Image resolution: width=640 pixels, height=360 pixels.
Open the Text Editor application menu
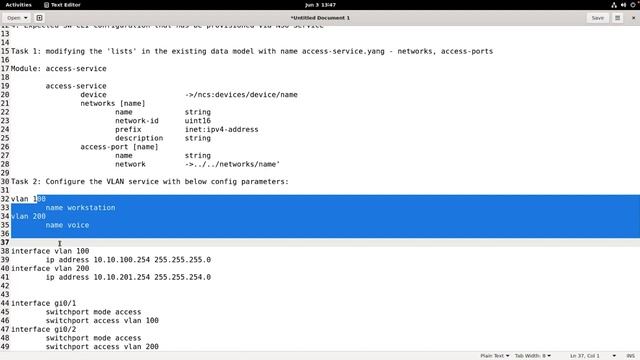pyautogui.click(x=62, y=5)
